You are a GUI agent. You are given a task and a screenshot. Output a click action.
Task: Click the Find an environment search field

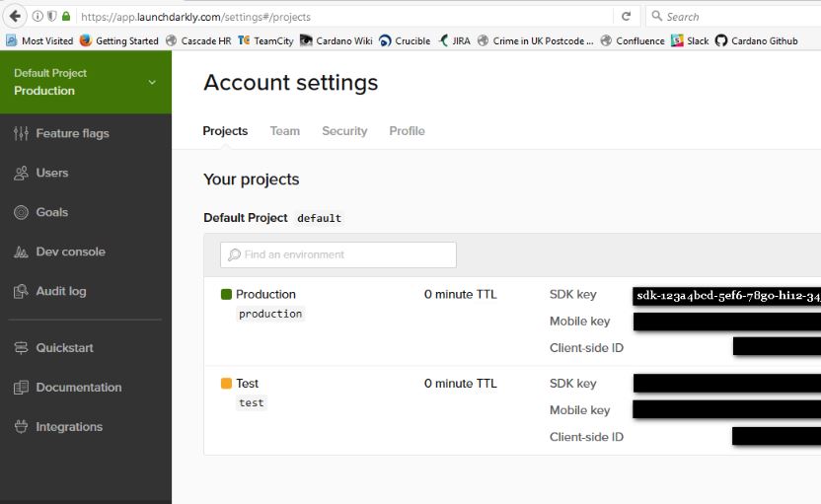338,254
